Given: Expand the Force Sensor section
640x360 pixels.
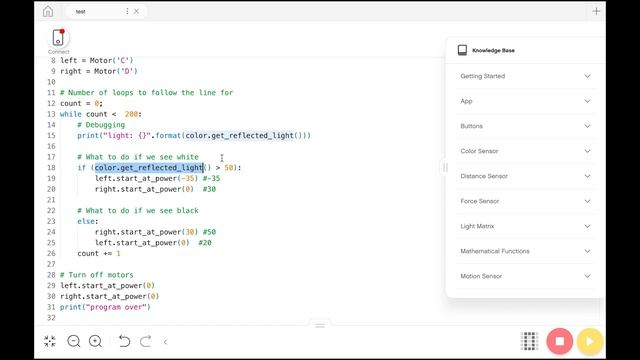Looking at the screenshot, I should click(x=525, y=201).
